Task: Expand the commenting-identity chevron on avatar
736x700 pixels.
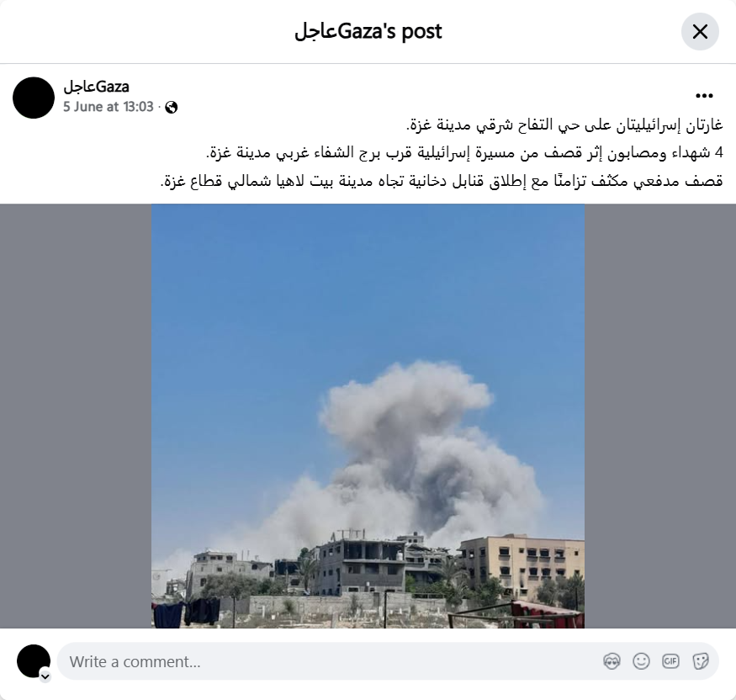Action: coord(45,676)
